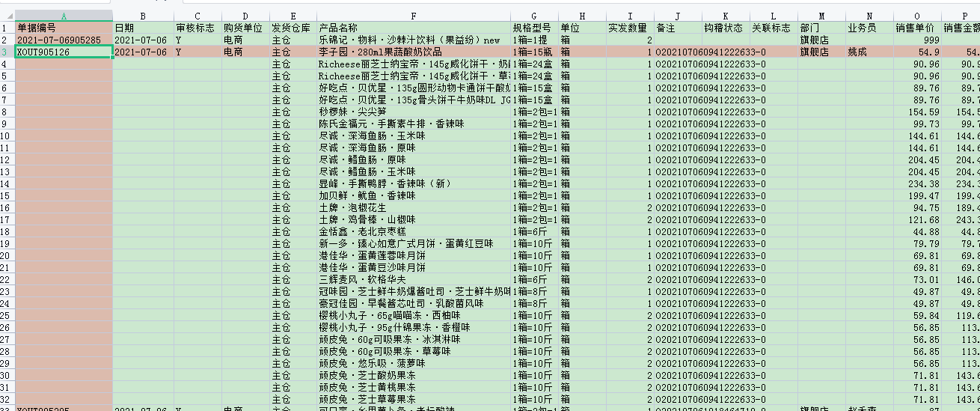
Task: Select cell with 2021-07-06905285
Action: [x=64, y=40]
